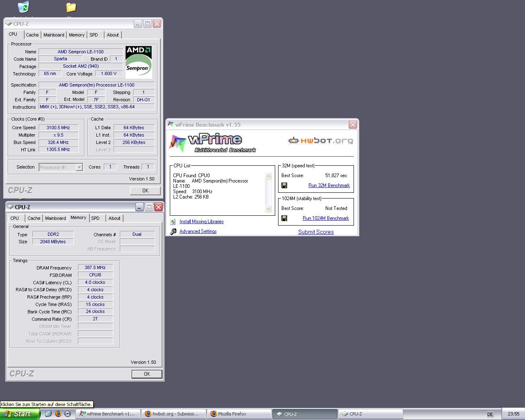Click the Level 2 cache 256 KBytes value
The width and height of the screenshot is (525, 420).
[134, 142]
